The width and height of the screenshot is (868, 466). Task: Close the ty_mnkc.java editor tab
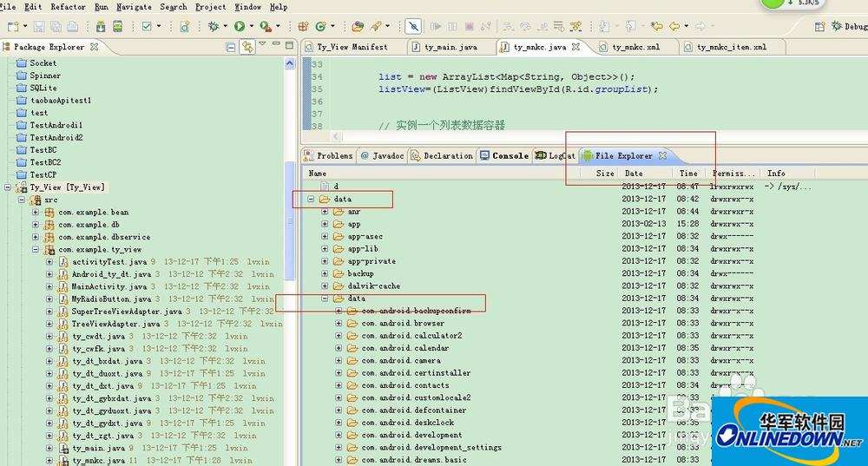coord(575,47)
